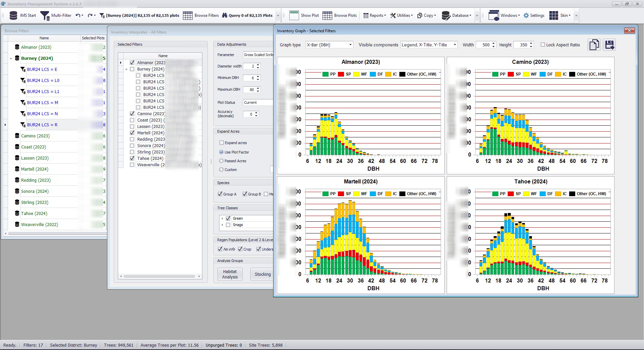
Task: Check Coast (2023) filter checkbox
Action: (x=132, y=120)
